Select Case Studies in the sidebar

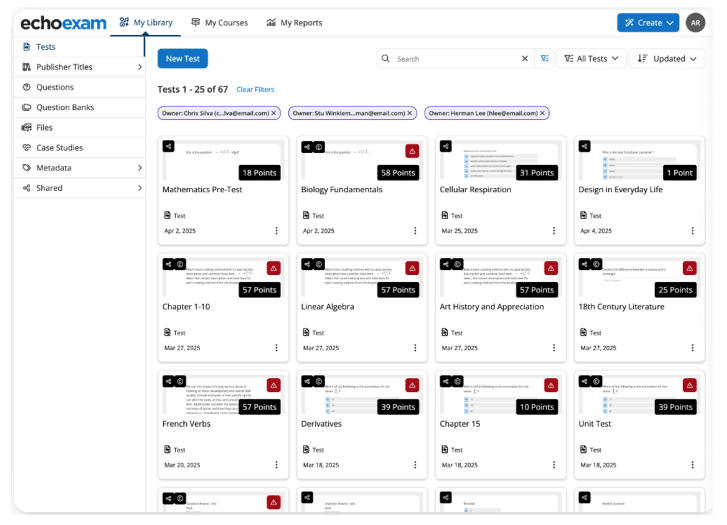click(79, 147)
